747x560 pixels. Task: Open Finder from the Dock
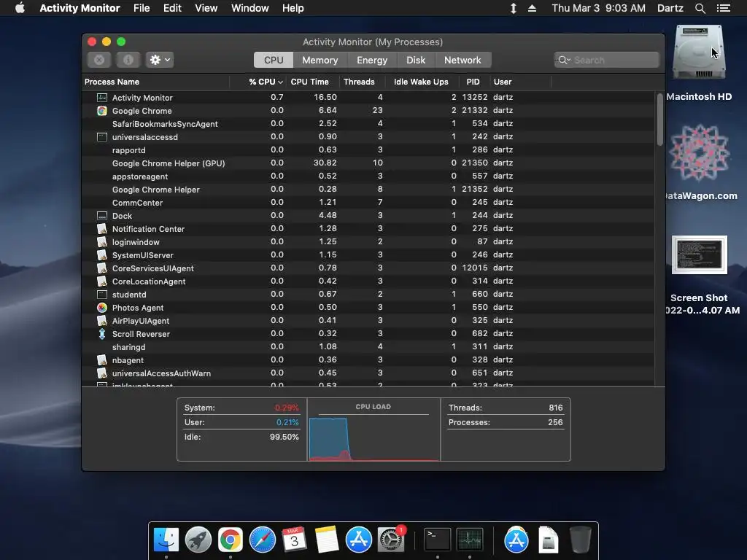[x=166, y=540]
